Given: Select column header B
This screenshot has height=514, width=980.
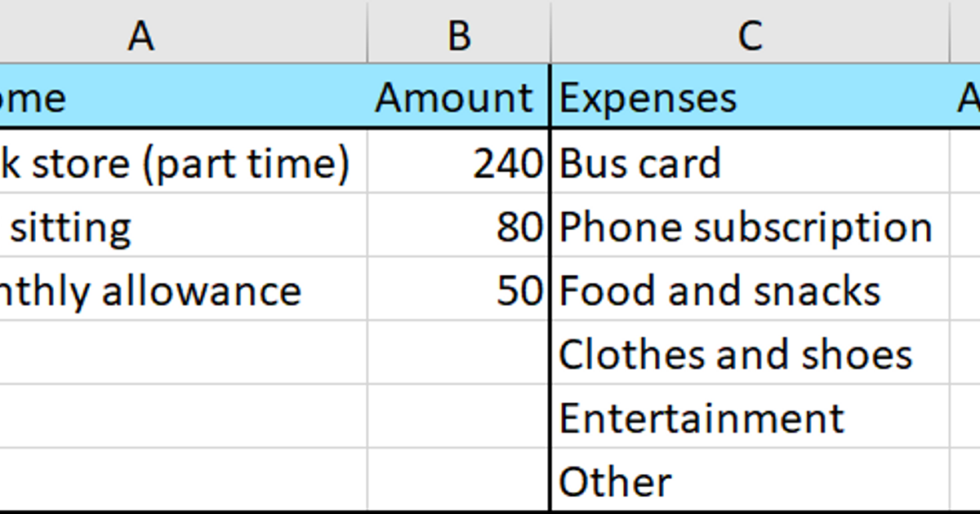Looking at the screenshot, I should point(458,33).
